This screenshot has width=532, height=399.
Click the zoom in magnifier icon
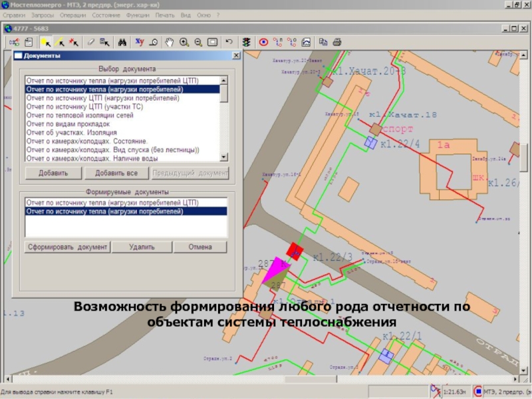(184, 42)
